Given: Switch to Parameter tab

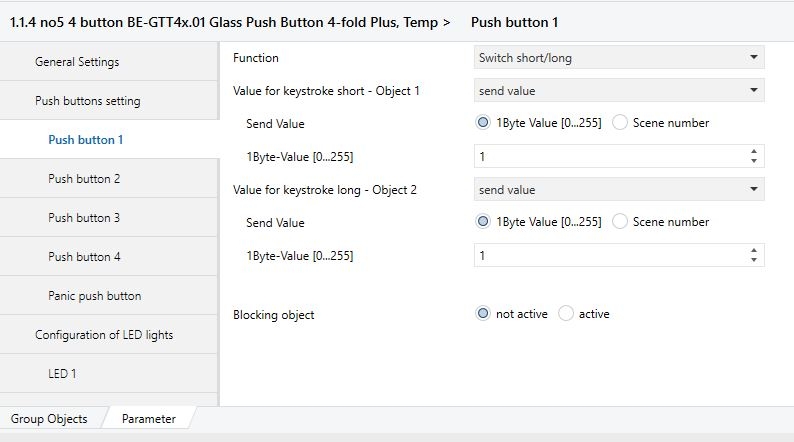Looking at the screenshot, I should [148, 419].
